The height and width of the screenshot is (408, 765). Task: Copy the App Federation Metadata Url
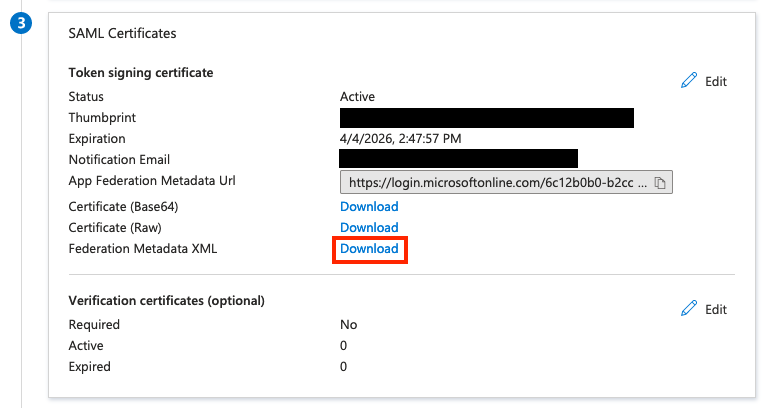(x=660, y=183)
